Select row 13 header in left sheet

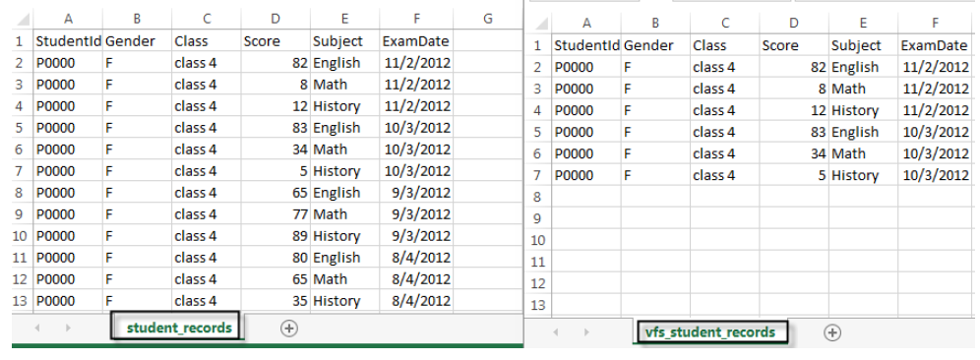(20, 301)
